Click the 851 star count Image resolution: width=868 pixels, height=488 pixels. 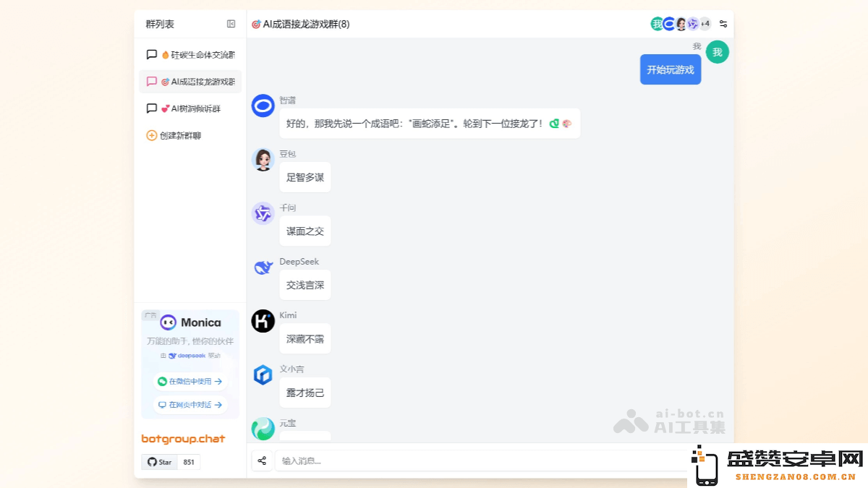coord(189,462)
